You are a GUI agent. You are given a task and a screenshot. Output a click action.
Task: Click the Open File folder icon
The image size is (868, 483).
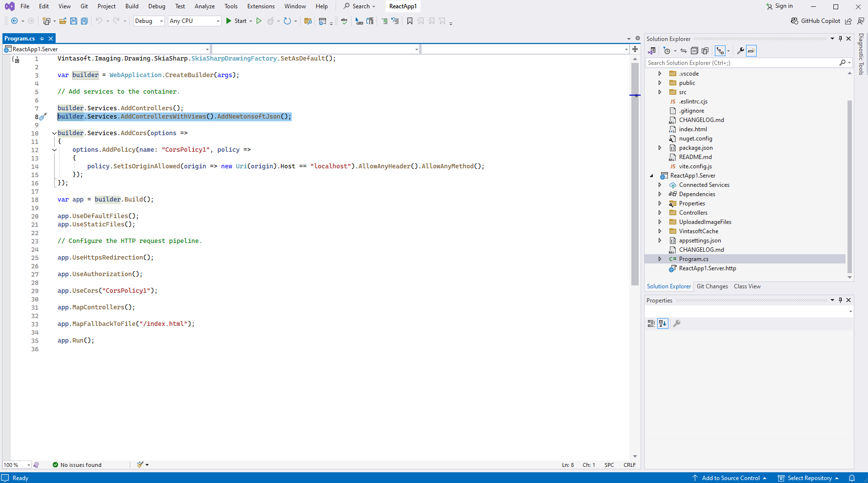(x=63, y=21)
